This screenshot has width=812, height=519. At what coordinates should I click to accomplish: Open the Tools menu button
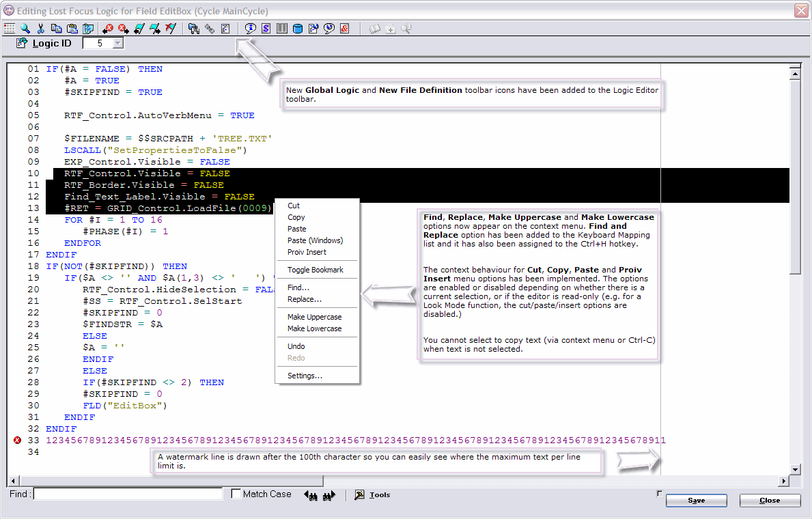click(372, 495)
